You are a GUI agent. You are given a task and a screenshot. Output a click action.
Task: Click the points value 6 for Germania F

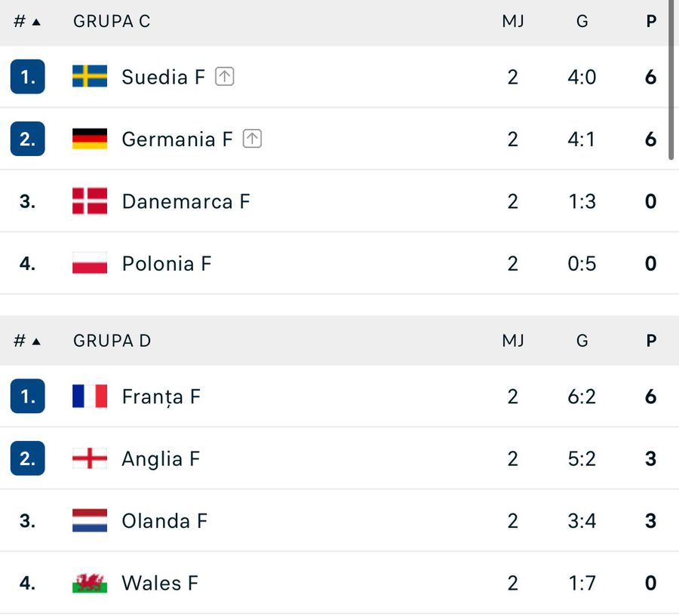[650, 139]
